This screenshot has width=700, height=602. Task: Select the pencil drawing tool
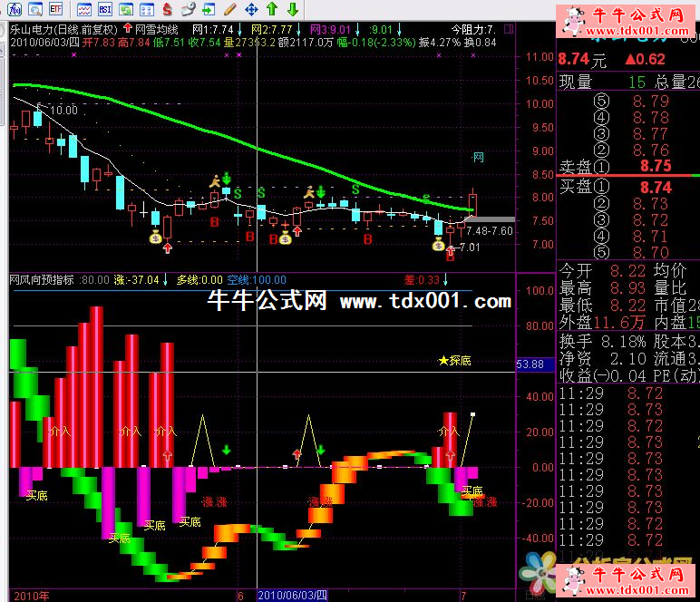coord(230,9)
